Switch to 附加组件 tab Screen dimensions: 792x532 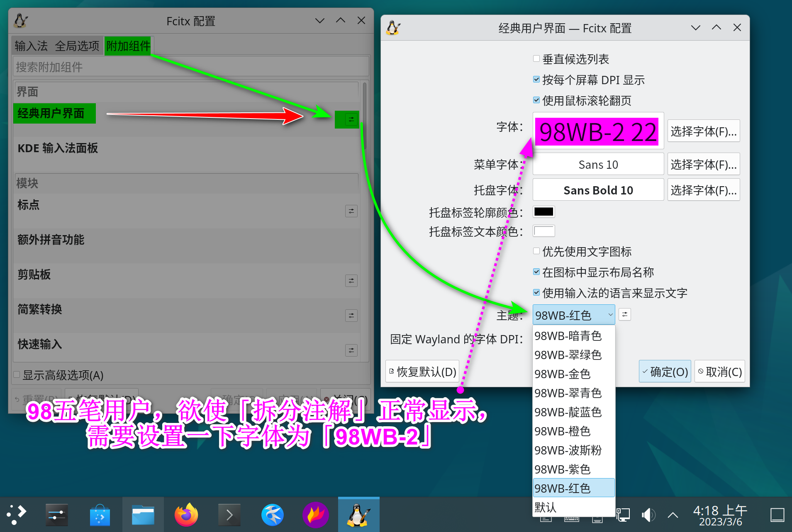(128, 46)
